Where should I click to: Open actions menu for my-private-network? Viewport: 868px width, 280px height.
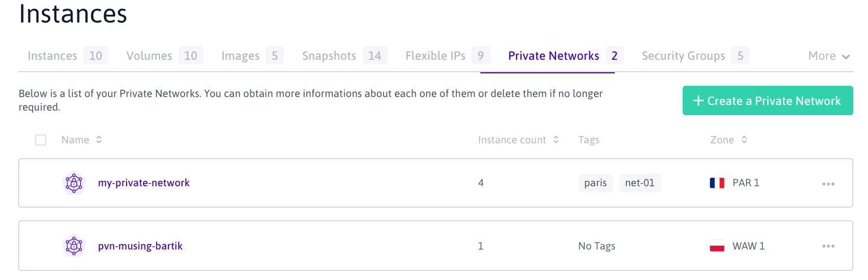[x=828, y=183]
